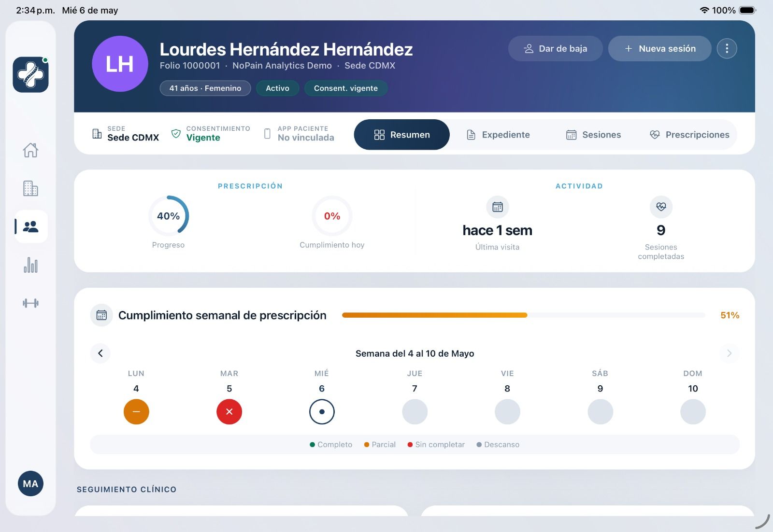Screen dimensions: 773x532
Task: Go to previous week chevron
Action: tap(100, 353)
